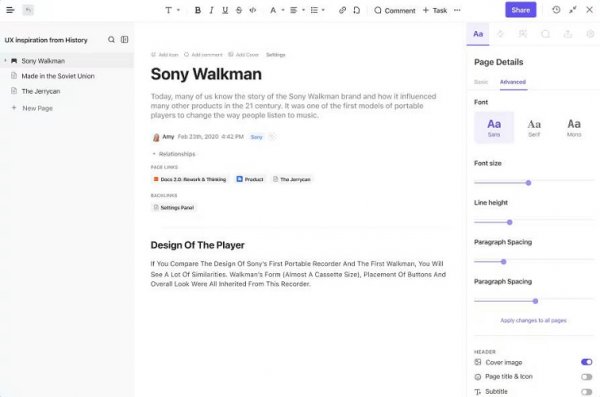Open the hamburger menu icon
This screenshot has width=600, height=397.
coord(10,10)
